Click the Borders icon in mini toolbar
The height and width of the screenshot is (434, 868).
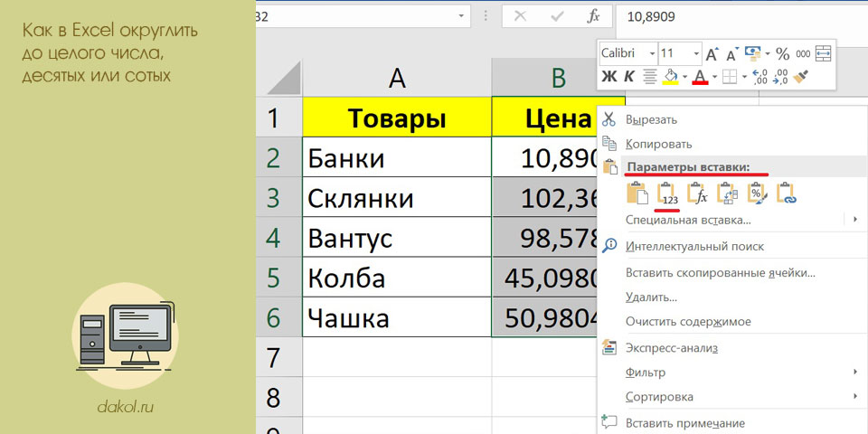pos(731,76)
